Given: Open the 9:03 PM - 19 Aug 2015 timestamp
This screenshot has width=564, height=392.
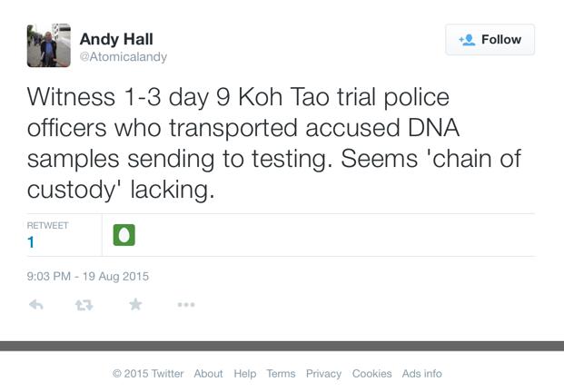Looking at the screenshot, I should pyautogui.click(x=87, y=276).
